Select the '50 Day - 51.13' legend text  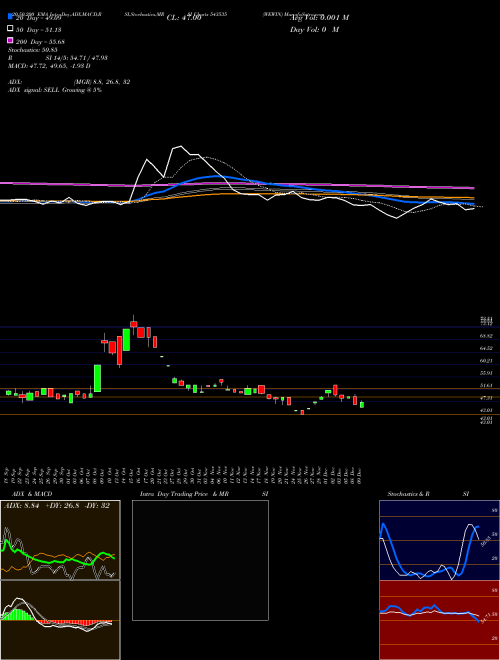pyautogui.click(x=39, y=29)
